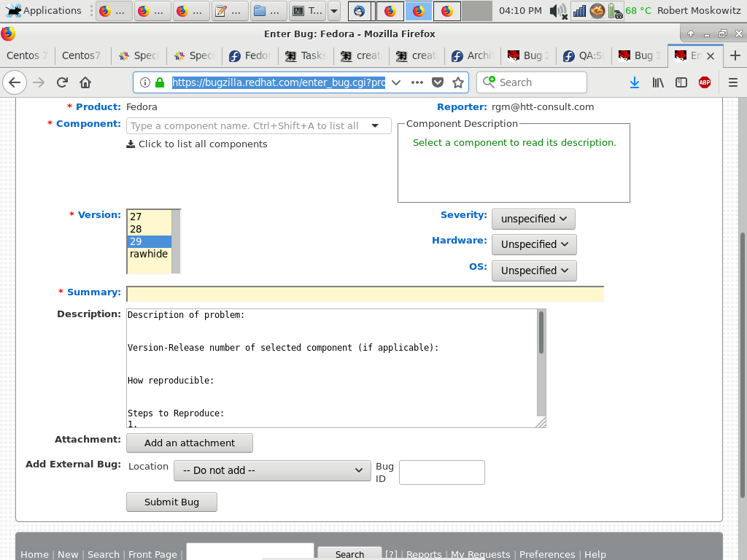
Task: Open the network signal strength indicator
Action: [579, 10]
